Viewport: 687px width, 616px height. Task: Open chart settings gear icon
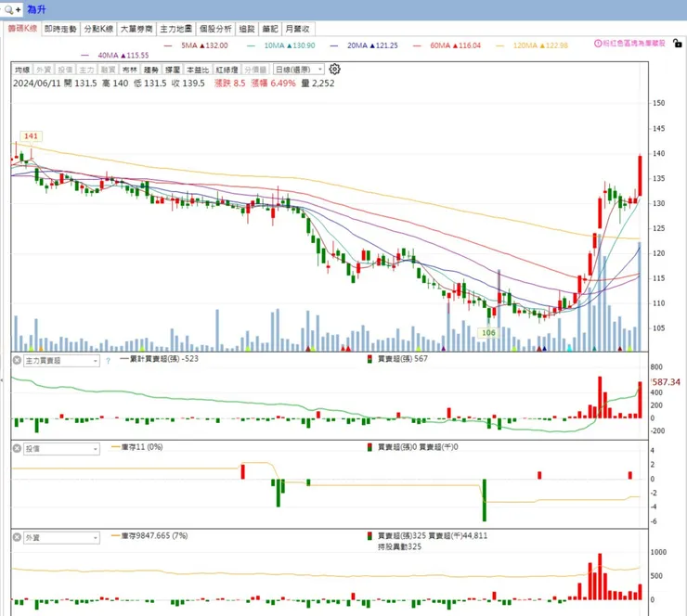click(334, 70)
